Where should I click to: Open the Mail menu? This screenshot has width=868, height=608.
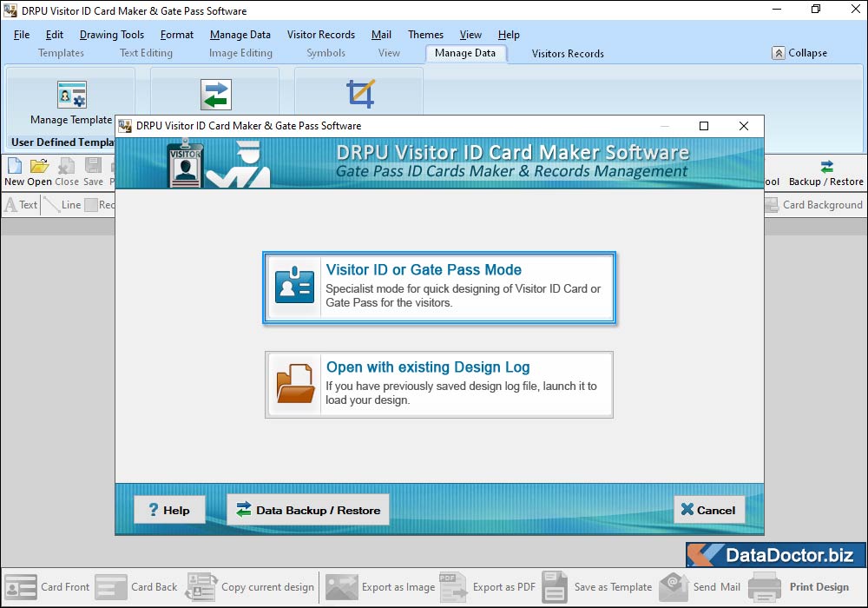click(381, 35)
